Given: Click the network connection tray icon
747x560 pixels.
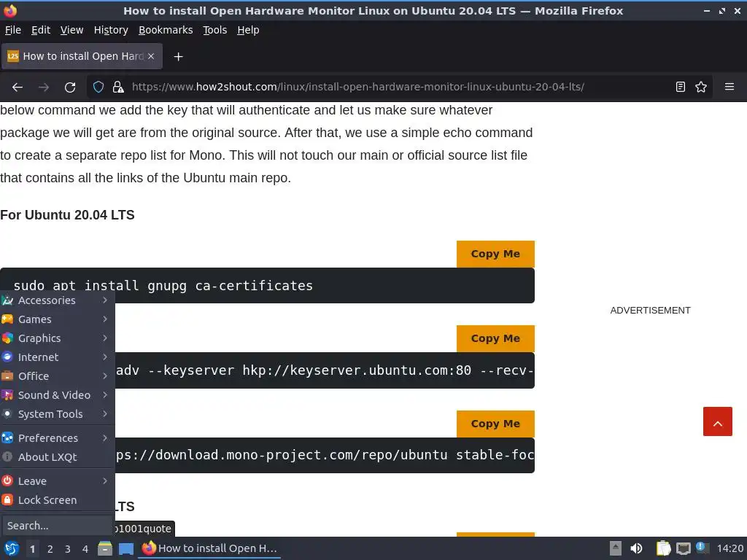Looking at the screenshot, I should pyautogui.click(x=684, y=548).
